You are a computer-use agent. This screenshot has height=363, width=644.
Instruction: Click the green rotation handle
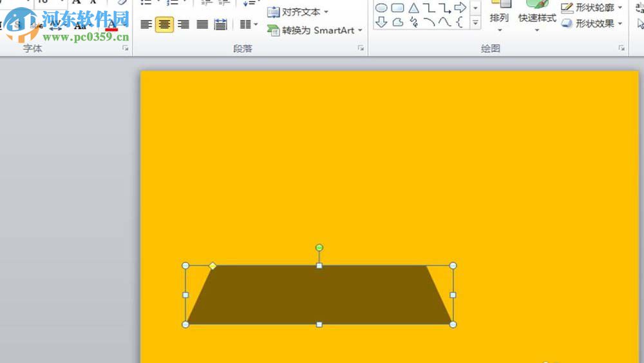(x=319, y=248)
